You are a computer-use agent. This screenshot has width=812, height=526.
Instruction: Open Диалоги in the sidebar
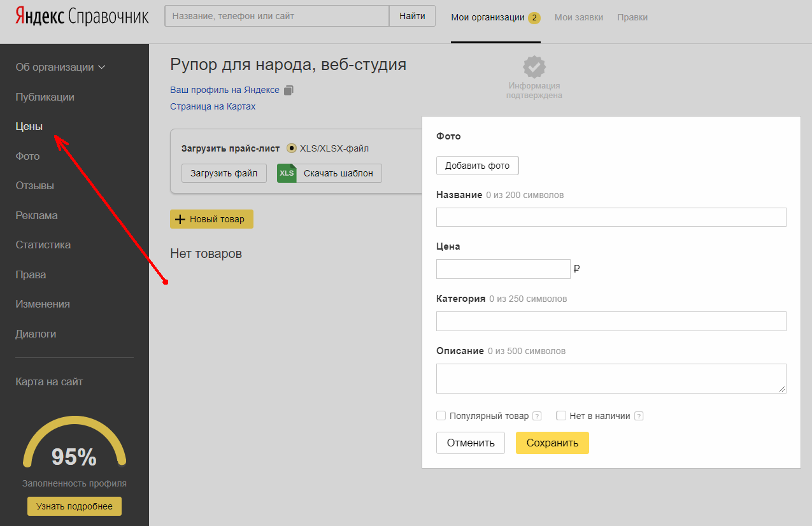click(x=36, y=334)
